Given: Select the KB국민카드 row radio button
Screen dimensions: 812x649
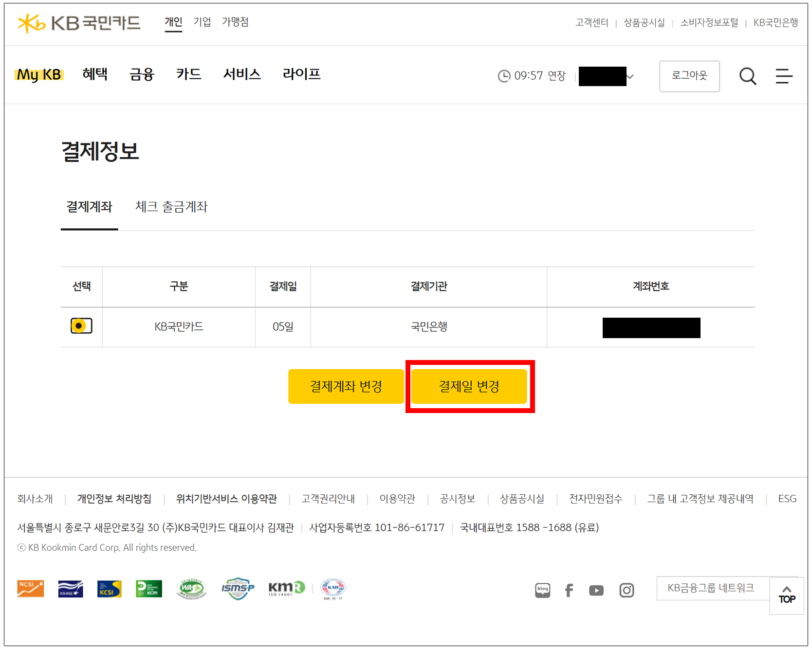Looking at the screenshot, I should [81, 326].
